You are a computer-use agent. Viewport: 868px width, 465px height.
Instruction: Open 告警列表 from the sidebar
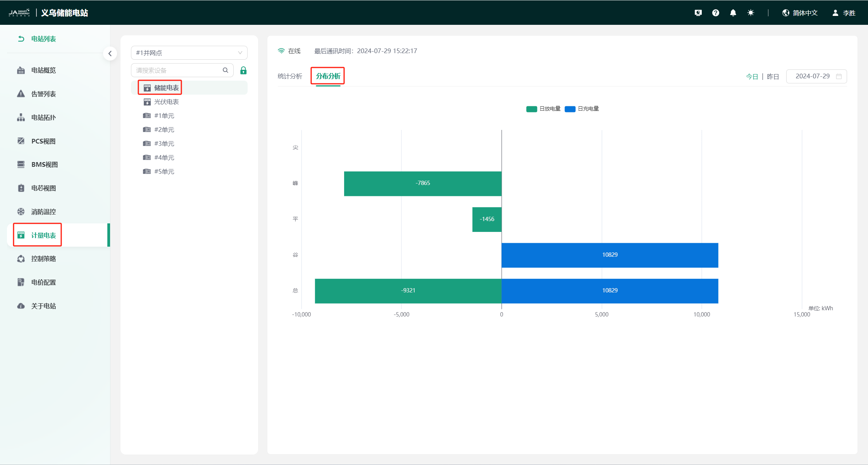(x=43, y=94)
